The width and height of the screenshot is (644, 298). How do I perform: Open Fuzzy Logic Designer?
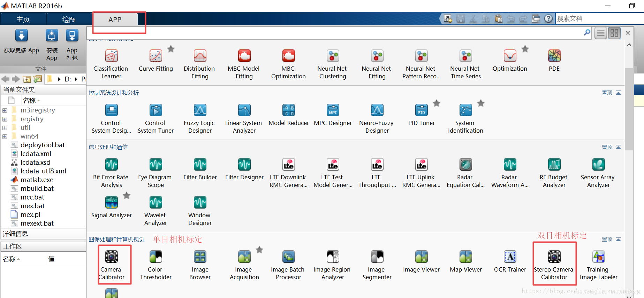200,119
